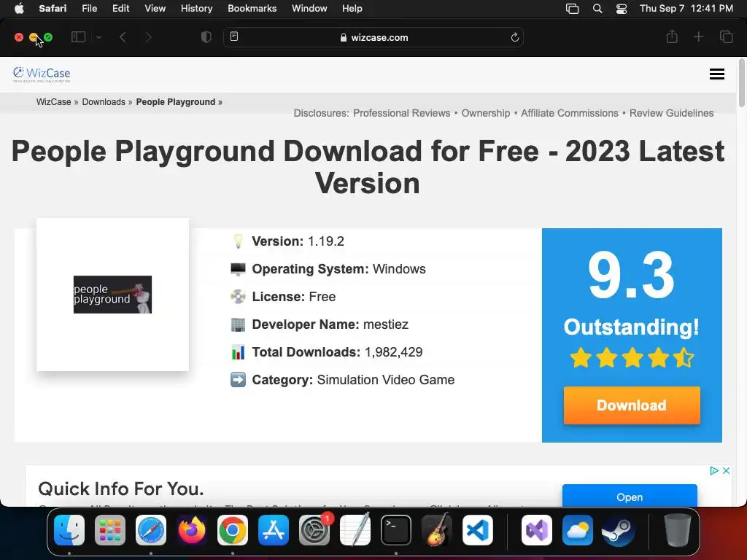747x560 pixels.
Task: Click the 9.3 rating score
Action: [x=631, y=275]
